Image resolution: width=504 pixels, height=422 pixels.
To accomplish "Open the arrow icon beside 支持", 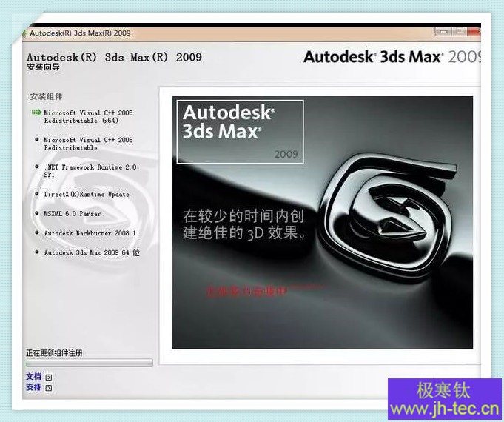I will point(49,388).
